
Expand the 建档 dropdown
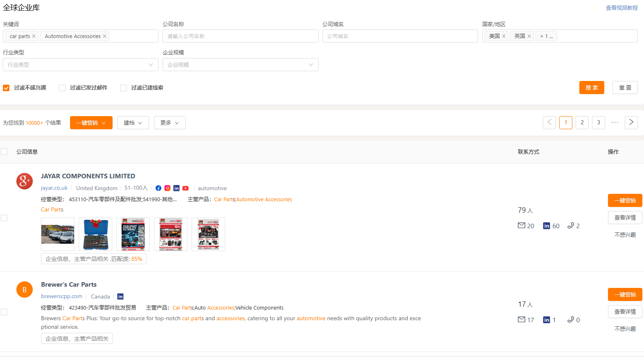pos(133,123)
